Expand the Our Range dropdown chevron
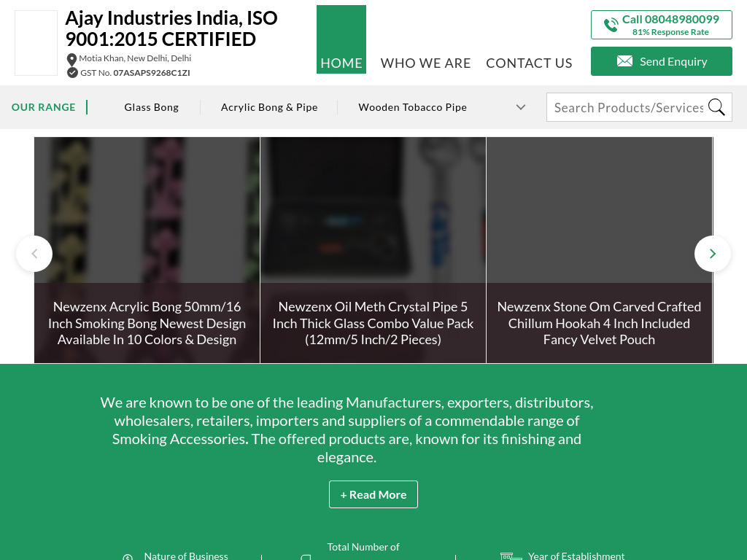 click(x=521, y=107)
